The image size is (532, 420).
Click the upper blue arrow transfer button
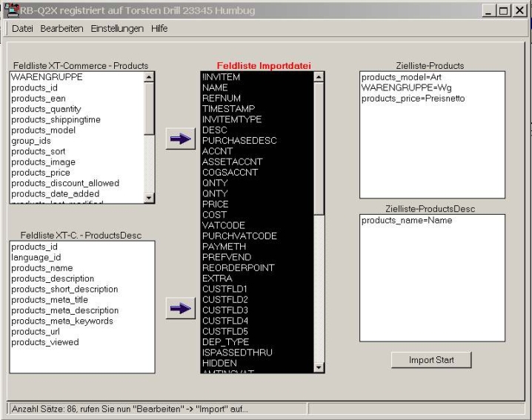click(x=178, y=141)
